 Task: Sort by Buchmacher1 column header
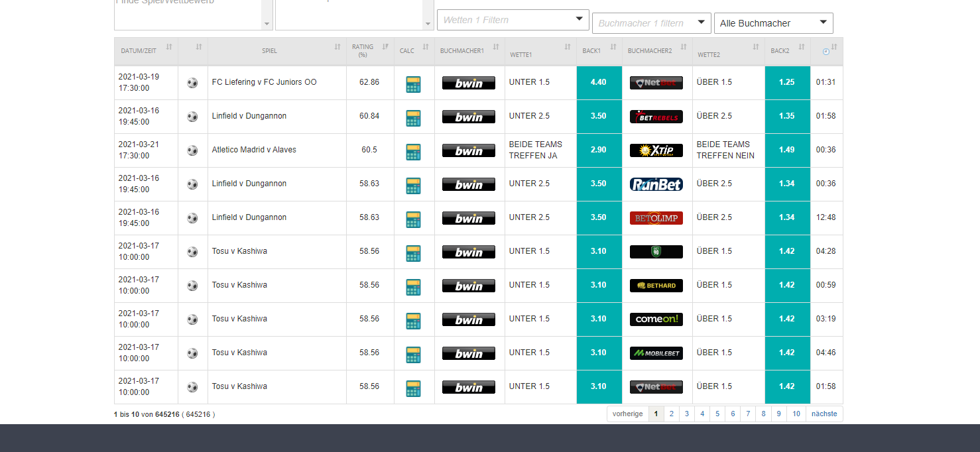469,51
